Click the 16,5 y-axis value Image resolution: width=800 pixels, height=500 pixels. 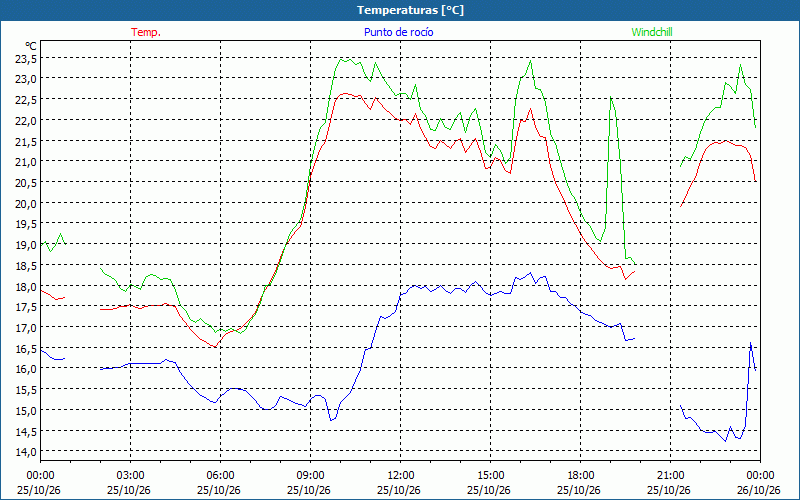tap(26, 348)
